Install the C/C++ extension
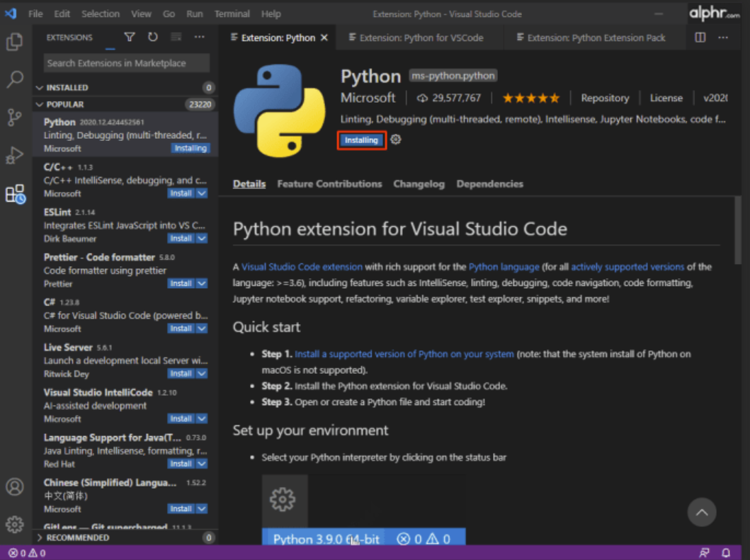The width and height of the screenshot is (750, 560). click(181, 193)
